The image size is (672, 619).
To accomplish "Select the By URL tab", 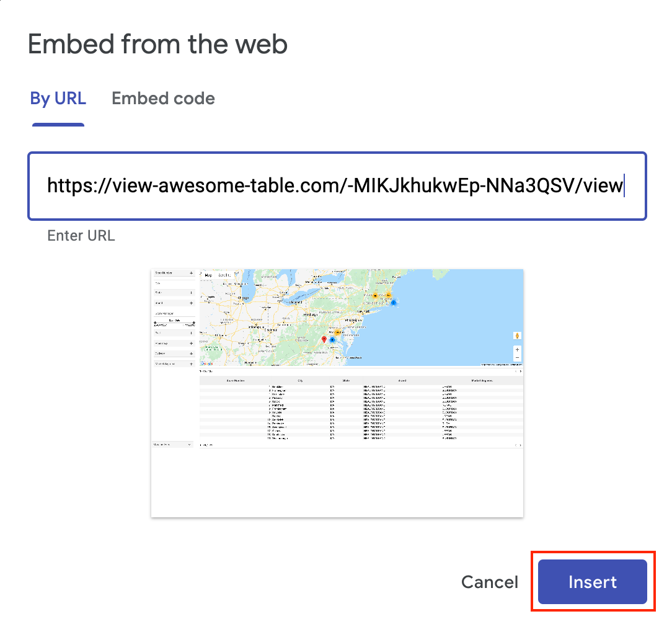I will [x=58, y=98].
